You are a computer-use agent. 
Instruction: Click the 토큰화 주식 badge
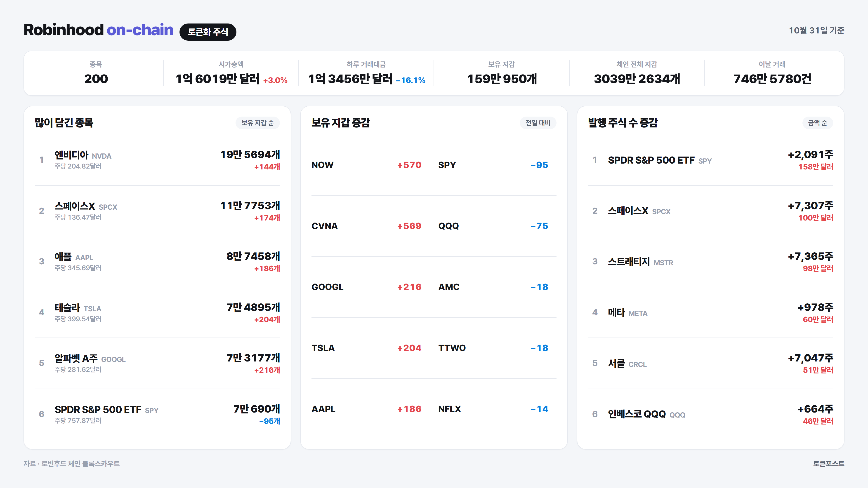(x=208, y=32)
